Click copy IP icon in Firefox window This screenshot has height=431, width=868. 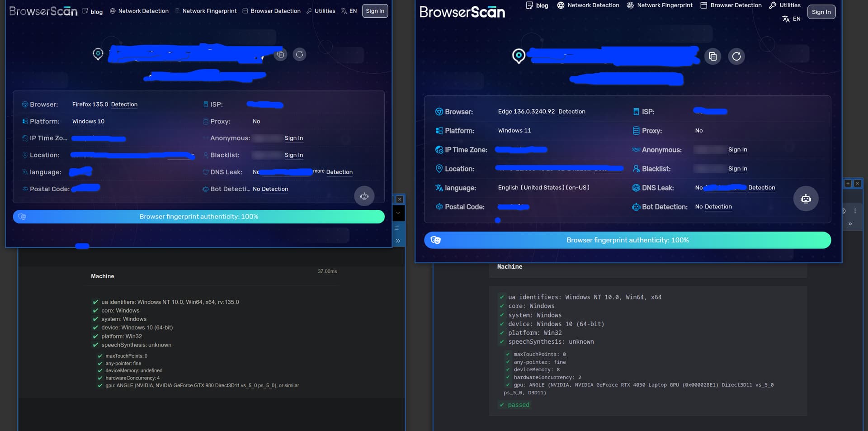(x=281, y=55)
